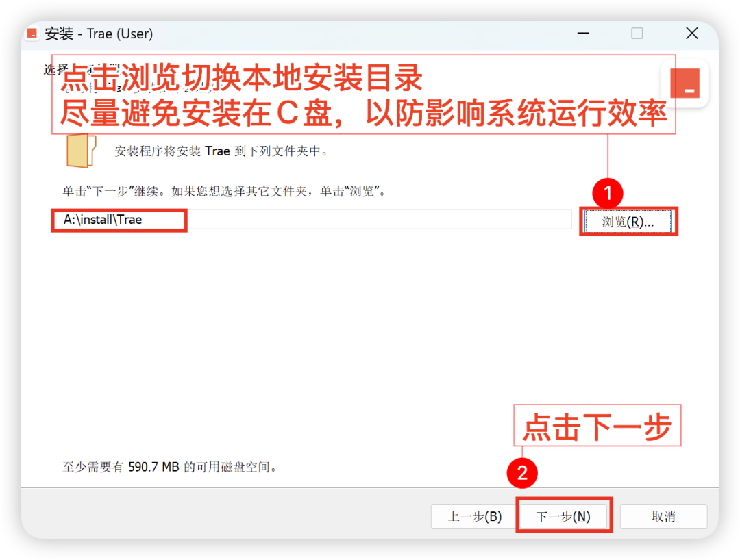Image resolution: width=740 pixels, height=560 pixels.
Task: Click the yellow folder icon
Action: (x=81, y=151)
